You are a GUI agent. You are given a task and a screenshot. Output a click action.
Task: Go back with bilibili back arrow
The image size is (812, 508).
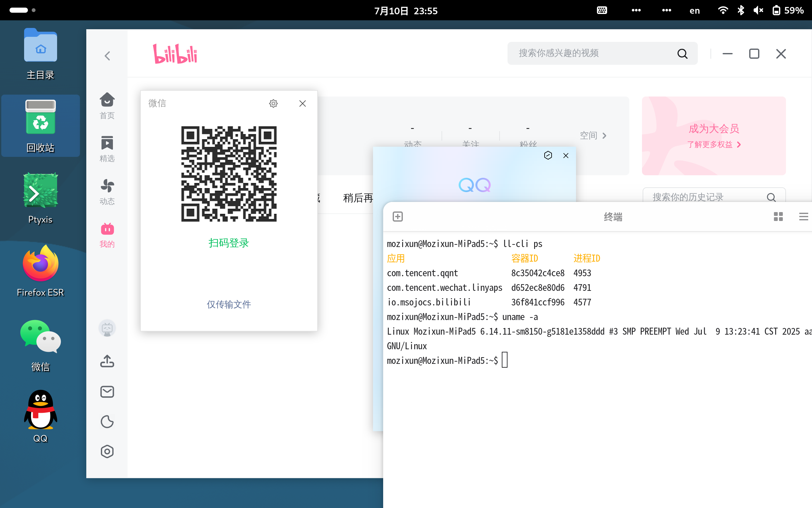coord(108,56)
